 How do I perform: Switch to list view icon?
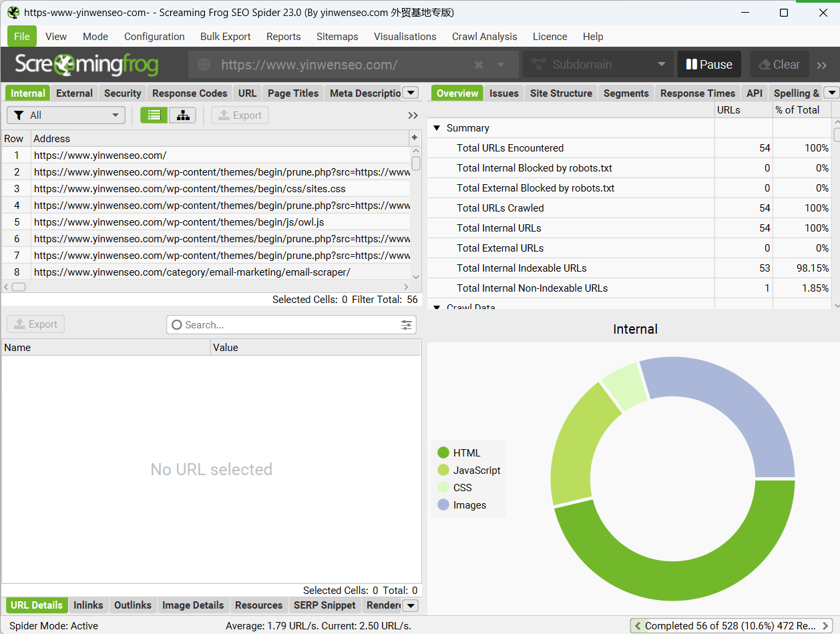[x=154, y=115]
